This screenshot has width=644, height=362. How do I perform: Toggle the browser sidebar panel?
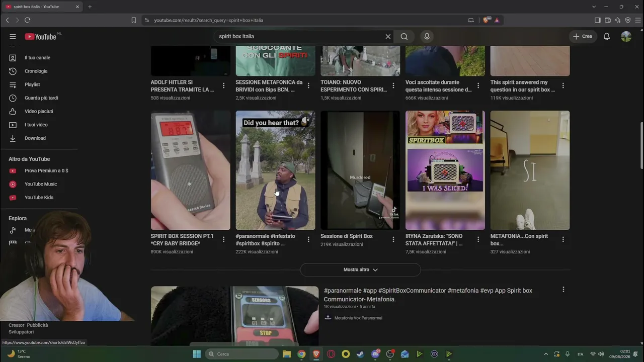(597, 20)
